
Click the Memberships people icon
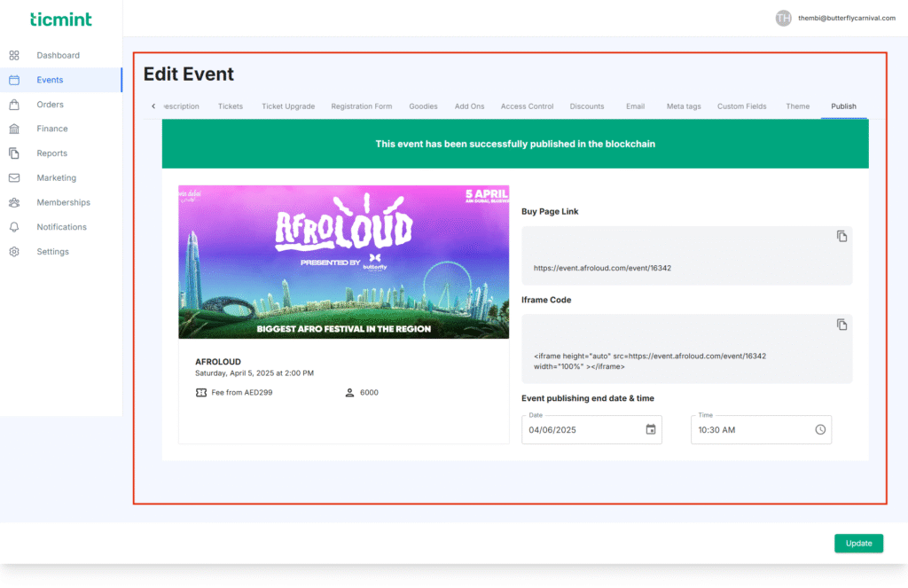pos(14,202)
